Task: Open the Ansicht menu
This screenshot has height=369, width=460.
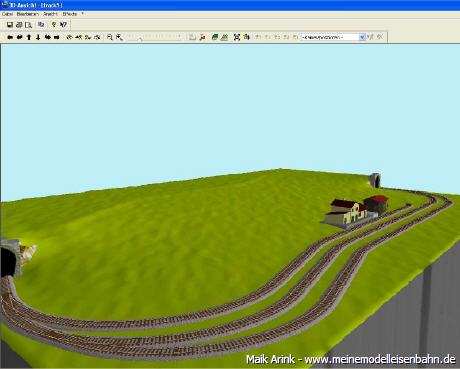Action: [x=50, y=14]
